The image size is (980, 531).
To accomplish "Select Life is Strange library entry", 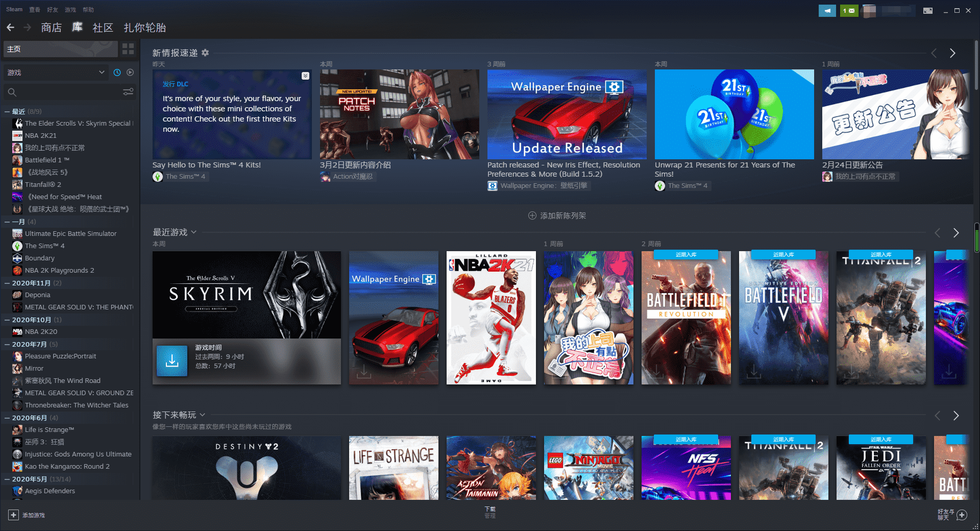I will [x=50, y=429].
